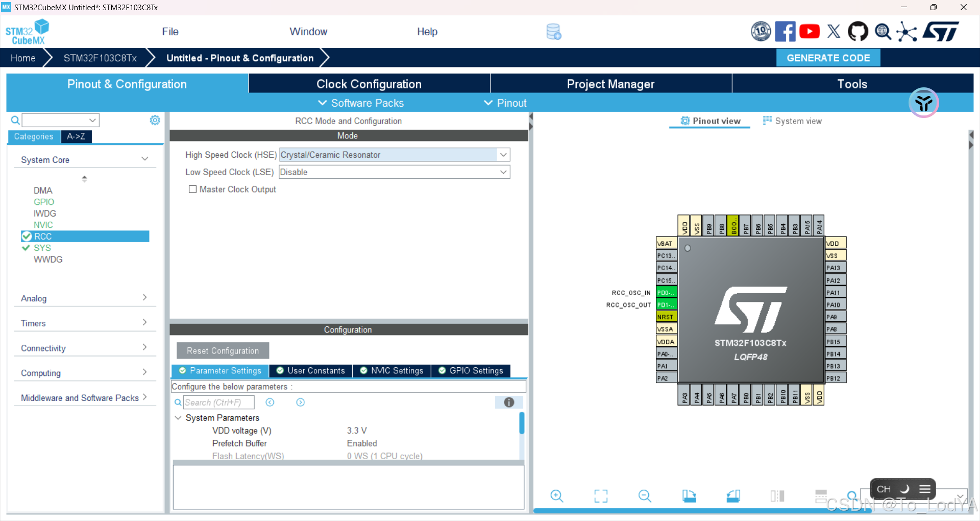Collapse the System Parameters group

point(178,418)
